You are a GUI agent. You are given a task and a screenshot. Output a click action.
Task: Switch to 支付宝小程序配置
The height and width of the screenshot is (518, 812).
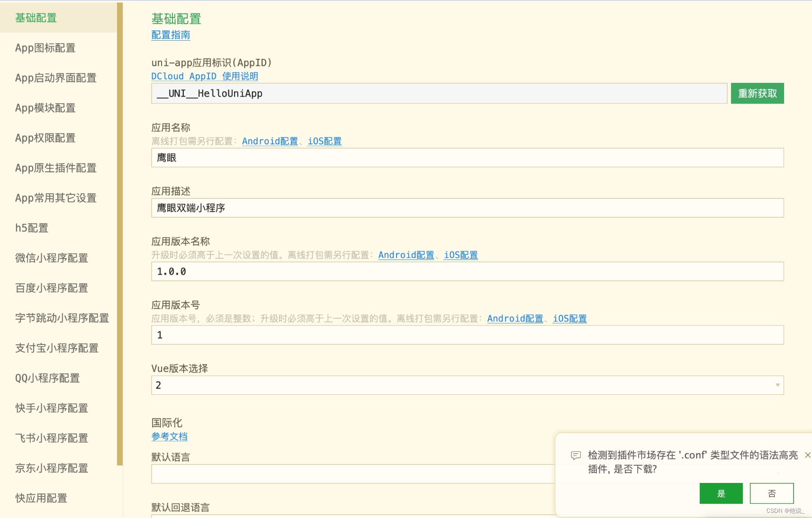click(58, 348)
